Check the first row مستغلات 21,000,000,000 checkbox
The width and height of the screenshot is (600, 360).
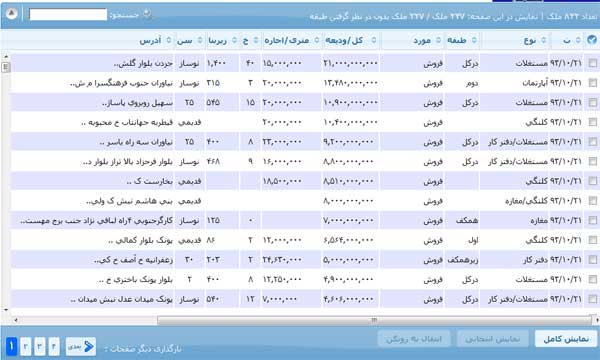[593, 63]
